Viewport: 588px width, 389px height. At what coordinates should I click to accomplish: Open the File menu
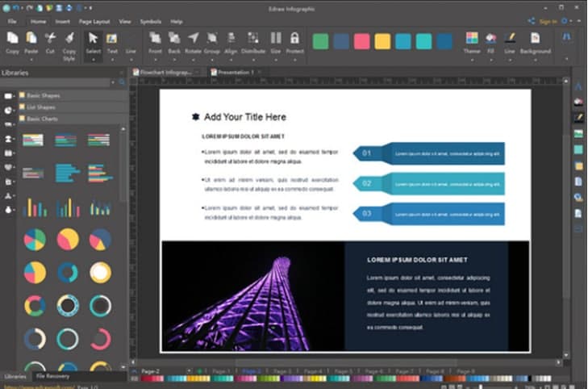tap(12, 22)
